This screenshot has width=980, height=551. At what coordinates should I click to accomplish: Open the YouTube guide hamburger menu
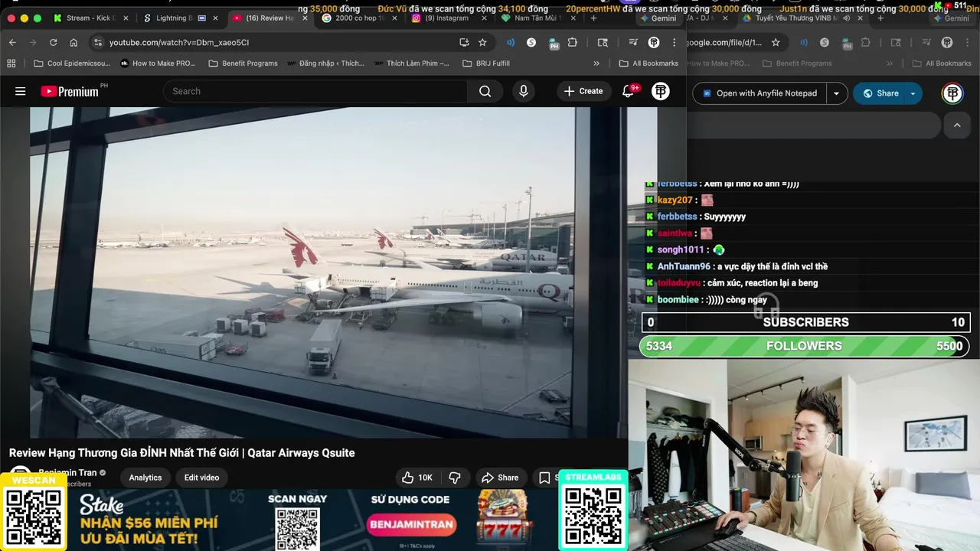[21, 91]
